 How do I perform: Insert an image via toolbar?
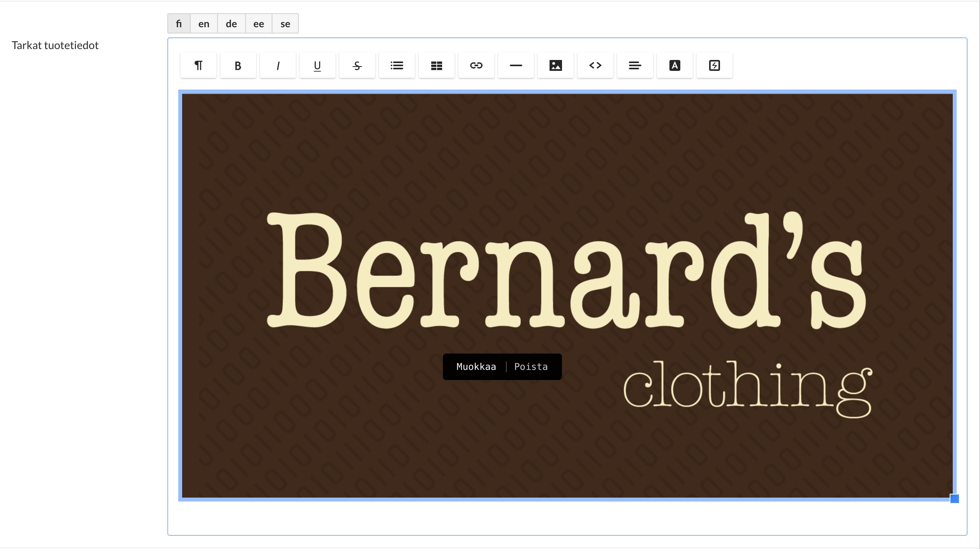[x=556, y=65]
